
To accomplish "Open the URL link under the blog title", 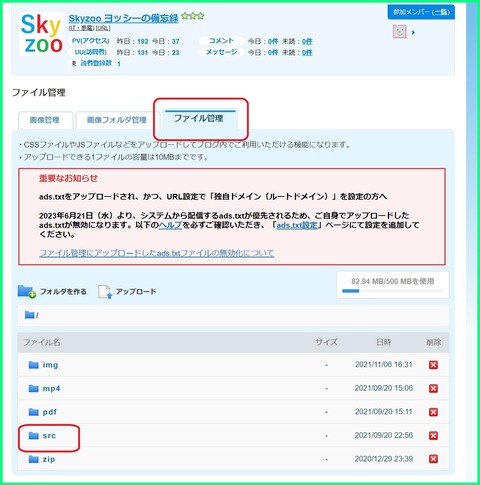I will point(103,28).
